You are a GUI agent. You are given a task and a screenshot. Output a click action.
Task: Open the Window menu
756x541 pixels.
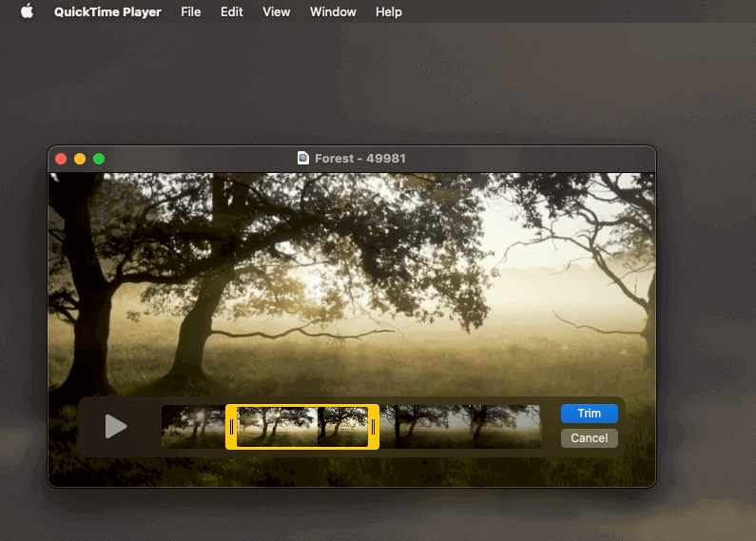(x=333, y=11)
